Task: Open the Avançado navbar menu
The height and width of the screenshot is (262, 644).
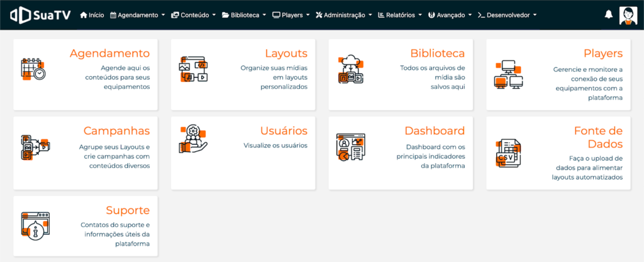Action: tap(450, 14)
